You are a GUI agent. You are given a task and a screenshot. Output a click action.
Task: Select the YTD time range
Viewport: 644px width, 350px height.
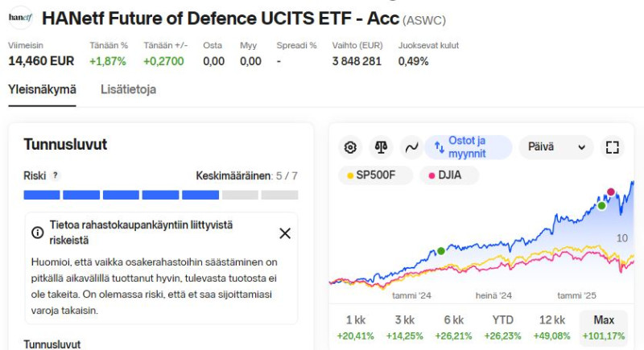[x=502, y=327]
